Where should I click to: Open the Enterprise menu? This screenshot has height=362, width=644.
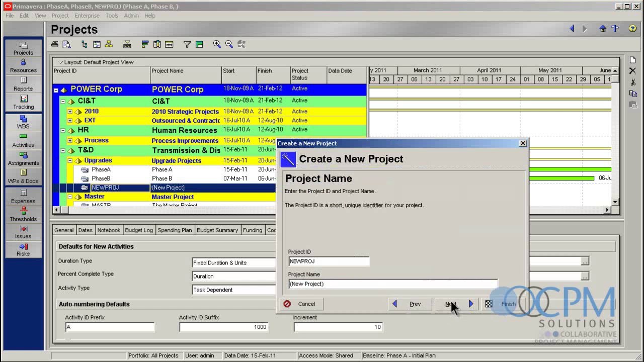point(87,16)
